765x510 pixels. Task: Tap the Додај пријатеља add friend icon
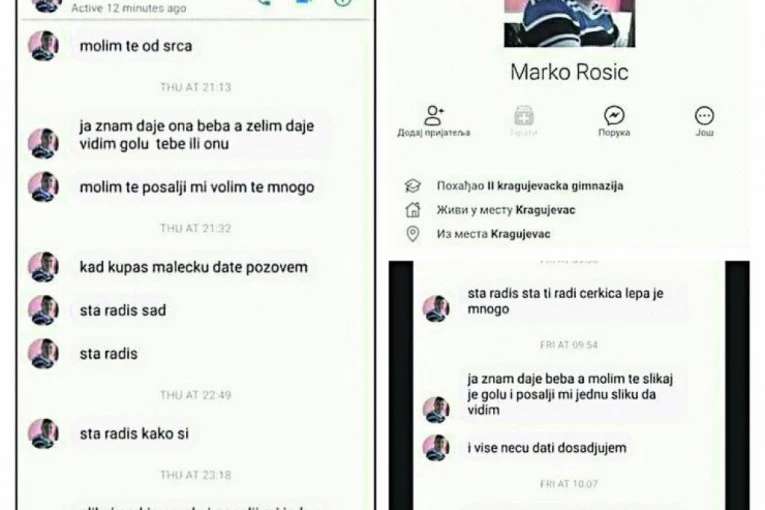coord(434,116)
